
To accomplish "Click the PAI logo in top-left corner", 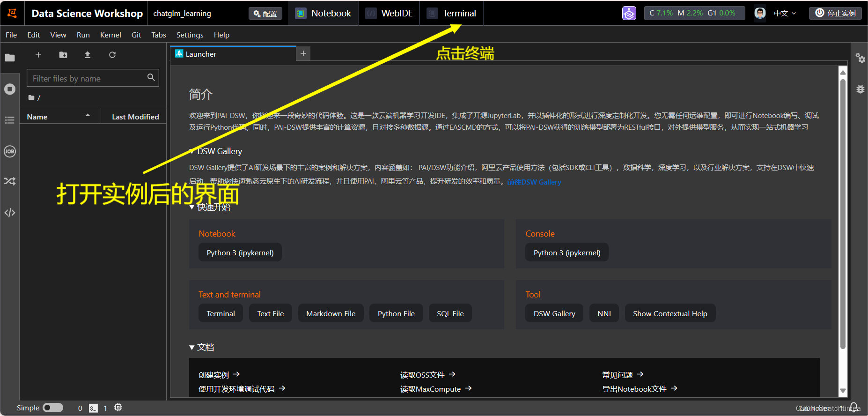I will pos(13,13).
